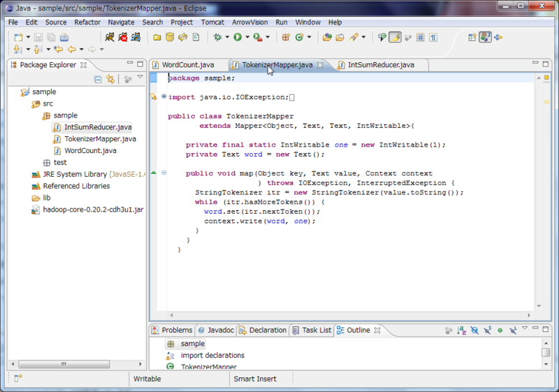Toggle Block Selection Mode button
This screenshot has height=392, width=559.
(x=421, y=37)
